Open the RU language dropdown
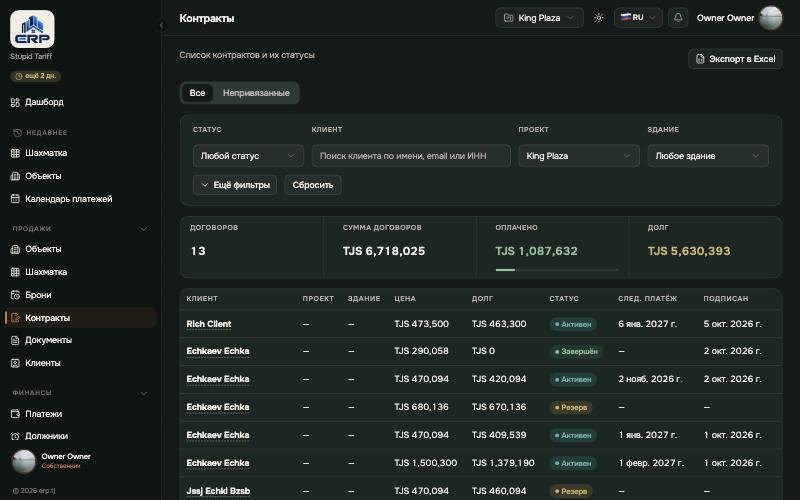The width and height of the screenshot is (800, 500). click(x=638, y=18)
